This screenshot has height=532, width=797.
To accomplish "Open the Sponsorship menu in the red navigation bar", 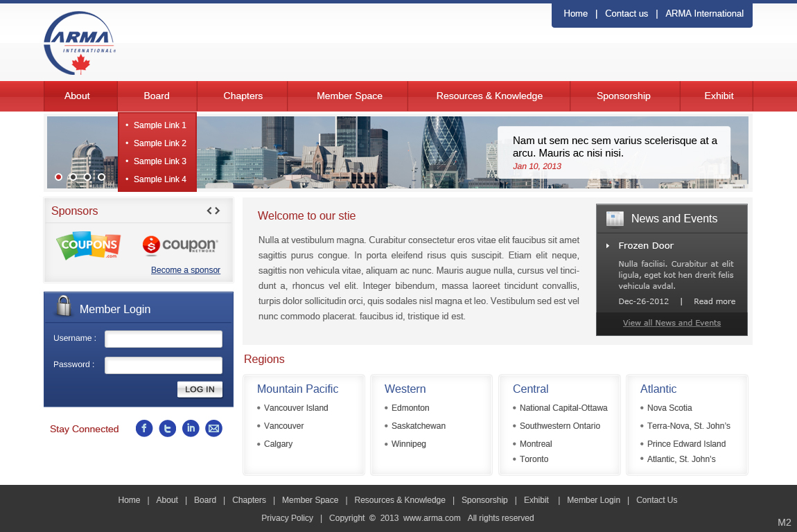I will (x=624, y=96).
